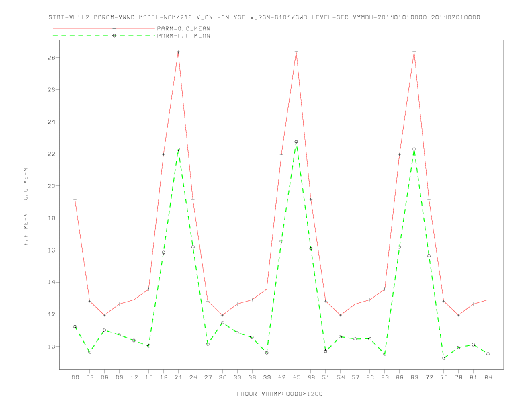Click y-axis tick label 28
Viewport: 532px width, 411px height.
pos(52,58)
